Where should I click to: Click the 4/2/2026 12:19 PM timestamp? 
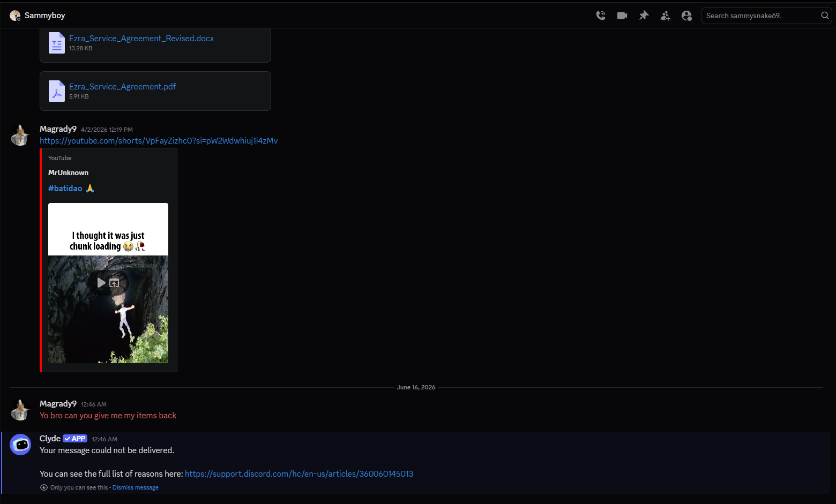tap(107, 130)
